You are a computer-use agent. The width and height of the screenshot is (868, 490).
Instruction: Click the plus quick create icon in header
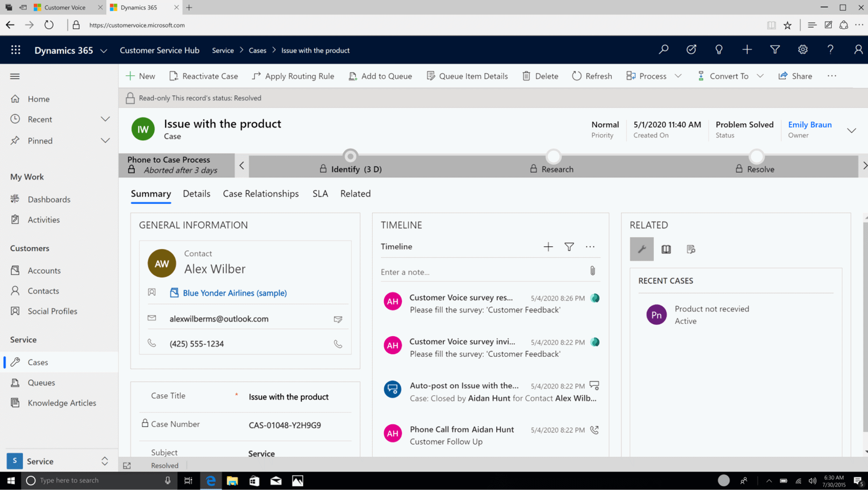747,50
